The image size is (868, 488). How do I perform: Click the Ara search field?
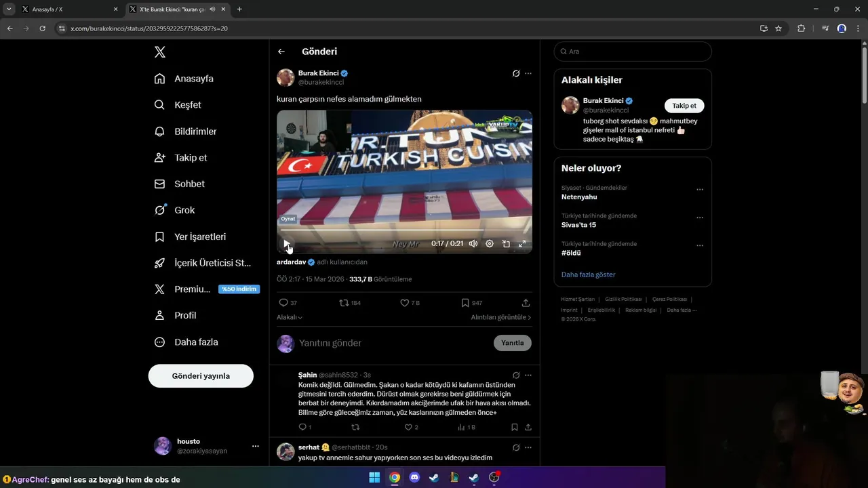pos(633,52)
